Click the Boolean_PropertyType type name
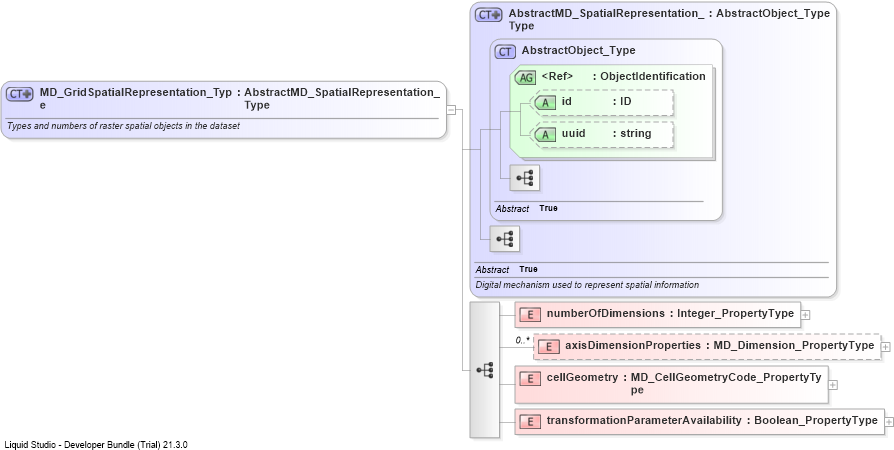 tap(816, 420)
